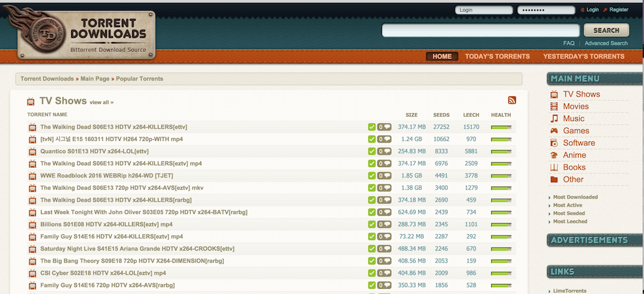This screenshot has height=294, width=644.
Task: Click the Music note icon in Main Menu
Action: point(554,119)
